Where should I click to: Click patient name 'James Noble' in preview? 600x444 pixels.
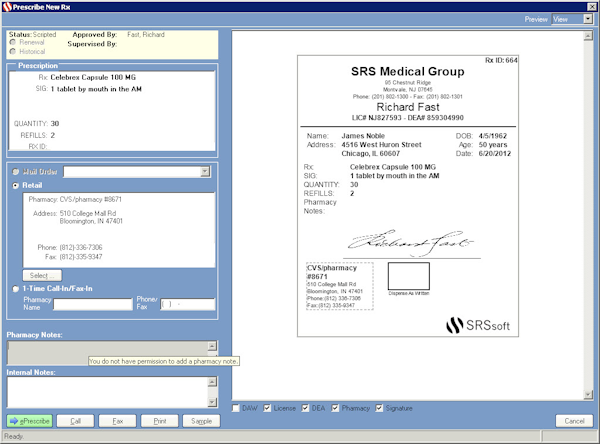(x=363, y=136)
